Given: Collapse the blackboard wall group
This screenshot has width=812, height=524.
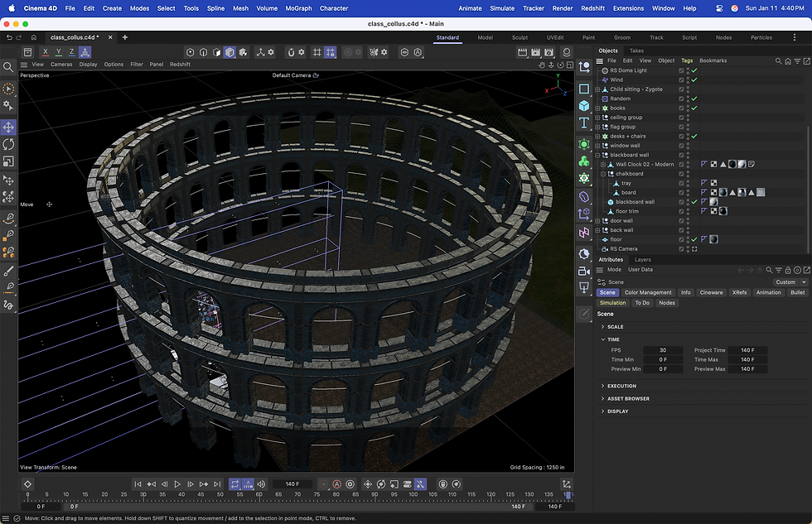Looking at the screenshot, I should pyautogui.click(x=597, y=155).
